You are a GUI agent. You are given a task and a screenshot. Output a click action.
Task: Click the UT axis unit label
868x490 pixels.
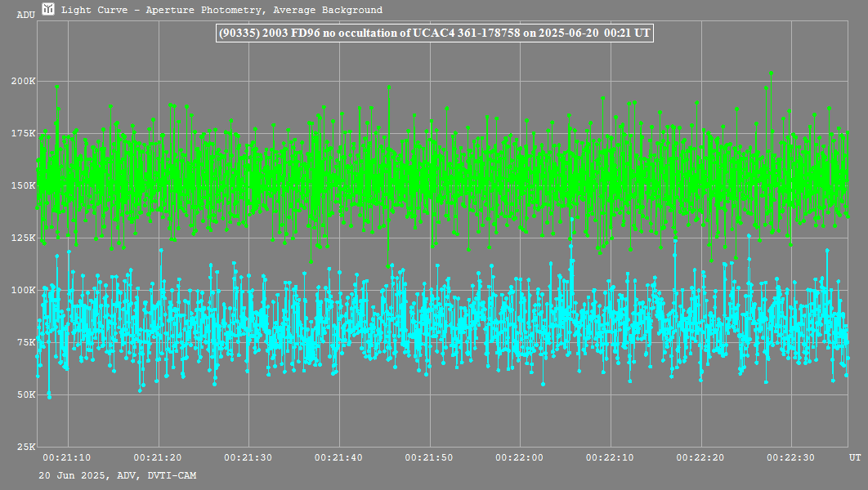[x=854, y=457]
